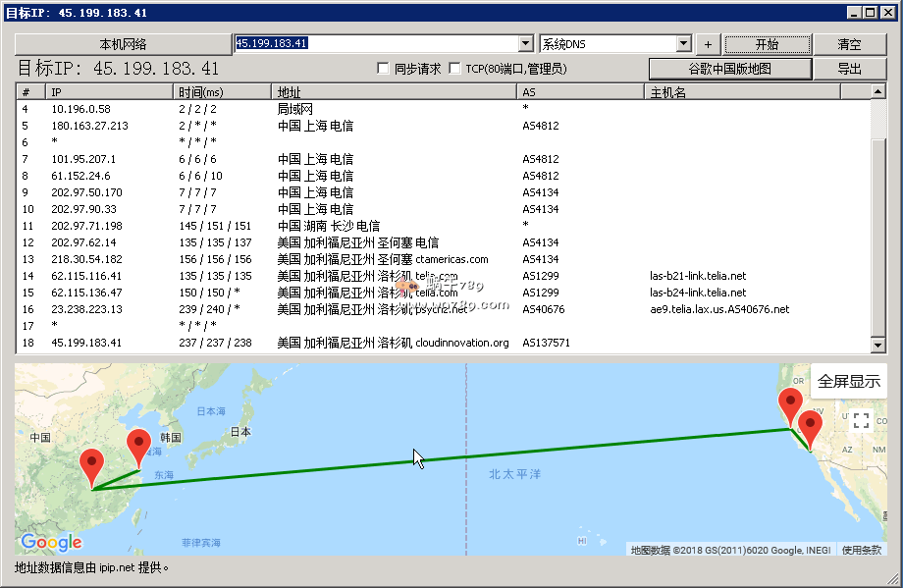Image resolution: width=903 pixels, height=588 pixels.
Task: Open the 谷歌中国版地图 button
Action: 729,69
